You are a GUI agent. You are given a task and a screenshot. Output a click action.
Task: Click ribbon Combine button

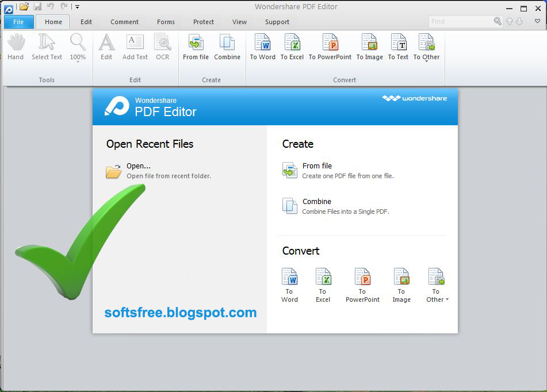[x=227, y=48]
